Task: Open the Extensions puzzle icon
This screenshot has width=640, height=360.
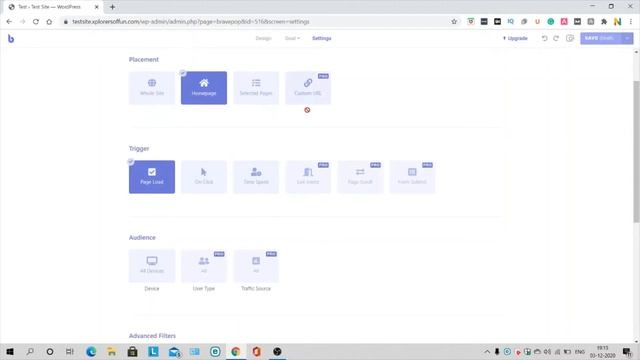Action: [x=604, y=22]
